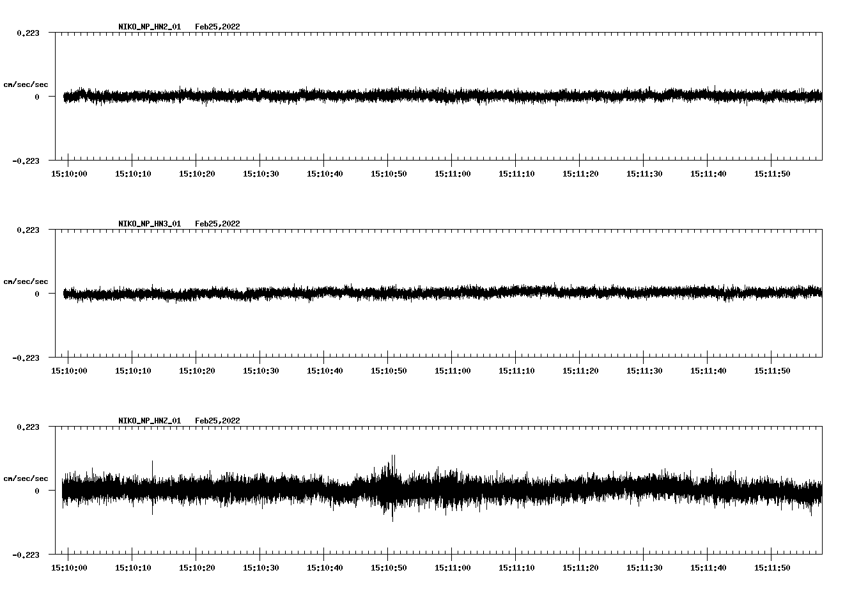Click the 15:10:00 time label under HNZ plot

(x=69, y=568)
